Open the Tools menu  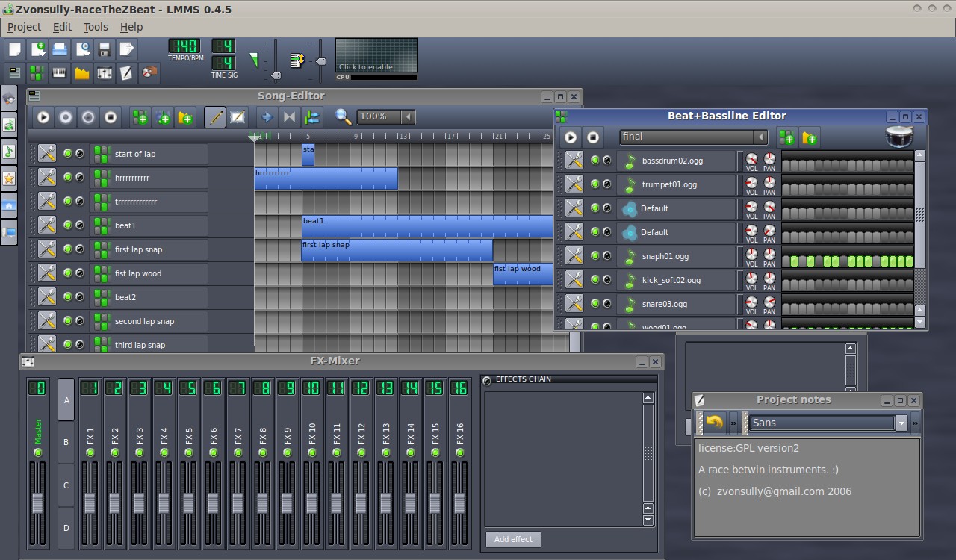[95, 27]
